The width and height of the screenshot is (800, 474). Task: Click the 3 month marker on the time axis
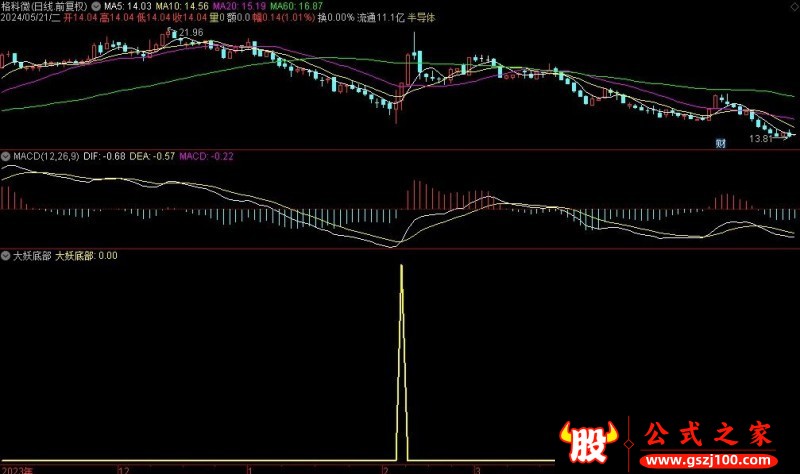pyautogui.click(x=478, y=470)
